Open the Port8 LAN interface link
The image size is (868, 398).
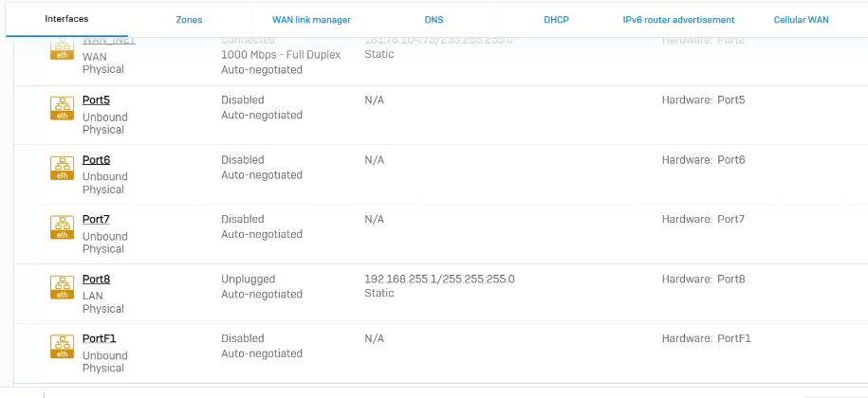pos(96,279)
